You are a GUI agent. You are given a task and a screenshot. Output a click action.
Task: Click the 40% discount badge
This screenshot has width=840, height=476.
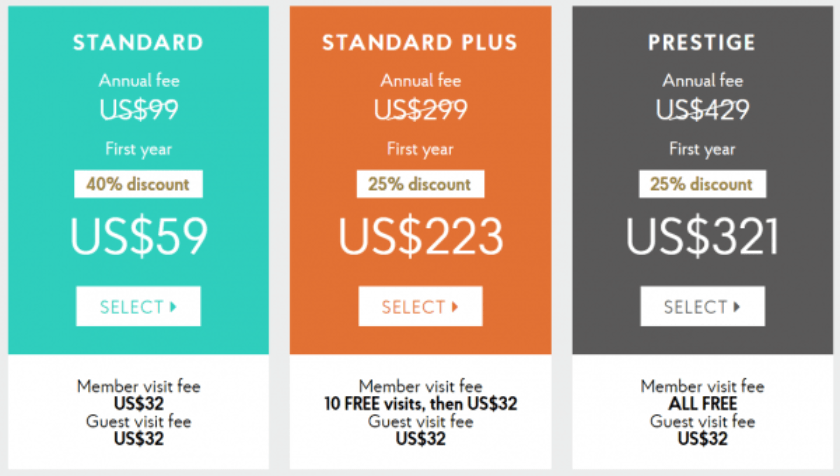click(x=138, y=184)
